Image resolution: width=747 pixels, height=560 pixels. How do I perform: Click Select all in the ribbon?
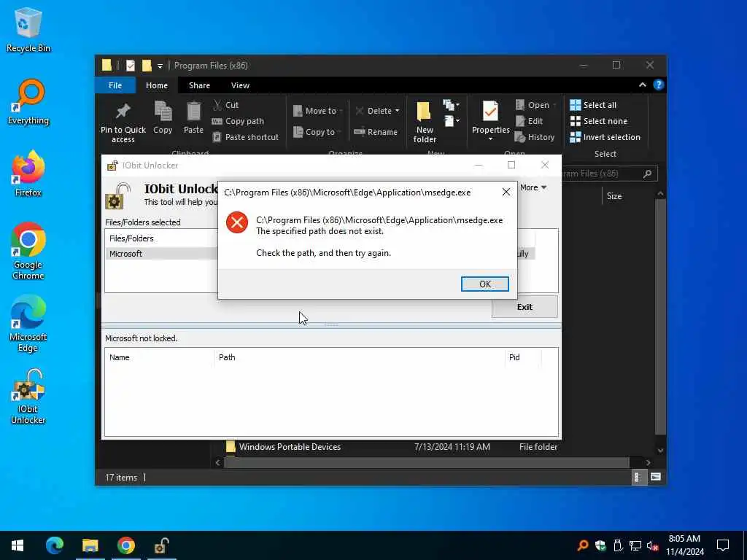coord(593,105)
